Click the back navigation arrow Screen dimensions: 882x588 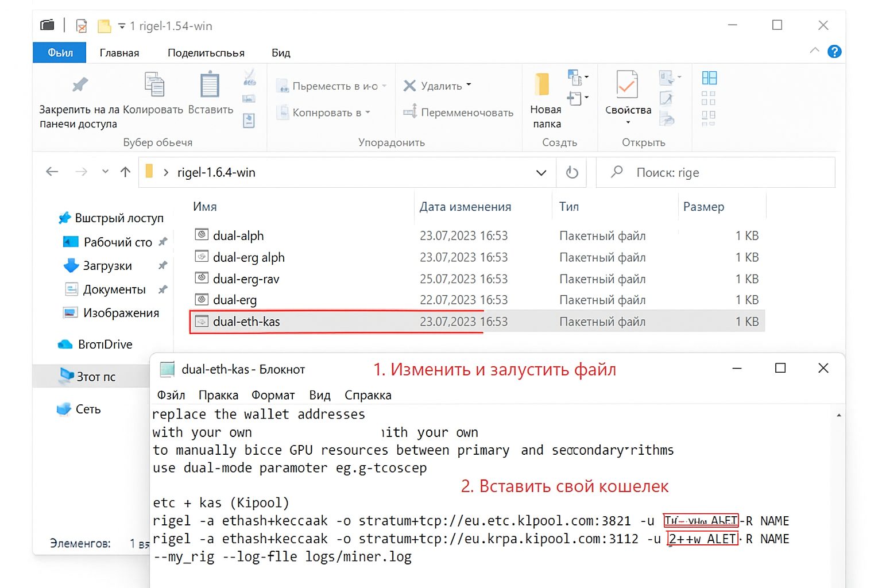coord(52,172)
